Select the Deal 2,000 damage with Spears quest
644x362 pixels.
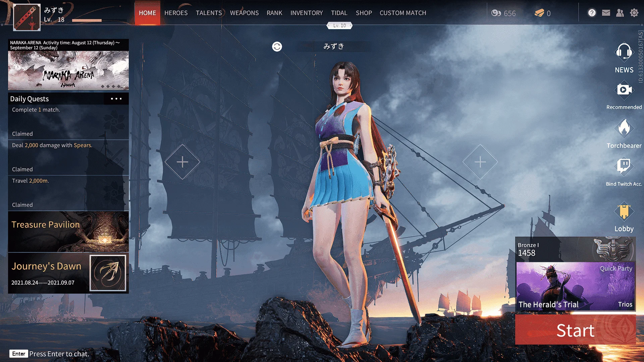coord(68,158)
